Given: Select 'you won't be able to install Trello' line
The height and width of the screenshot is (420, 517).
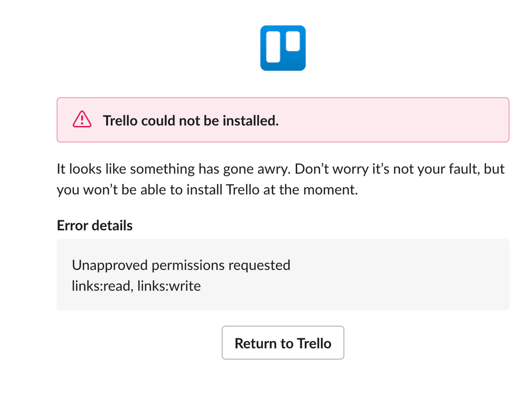Looking at the screenshot, I should [158, 190].
